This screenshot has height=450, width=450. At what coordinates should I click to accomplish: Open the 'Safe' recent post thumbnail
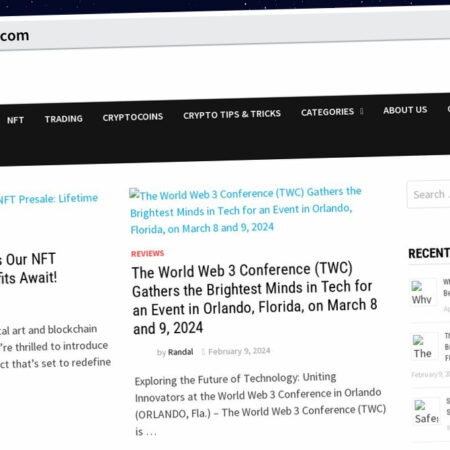click(x=426, y=412)
